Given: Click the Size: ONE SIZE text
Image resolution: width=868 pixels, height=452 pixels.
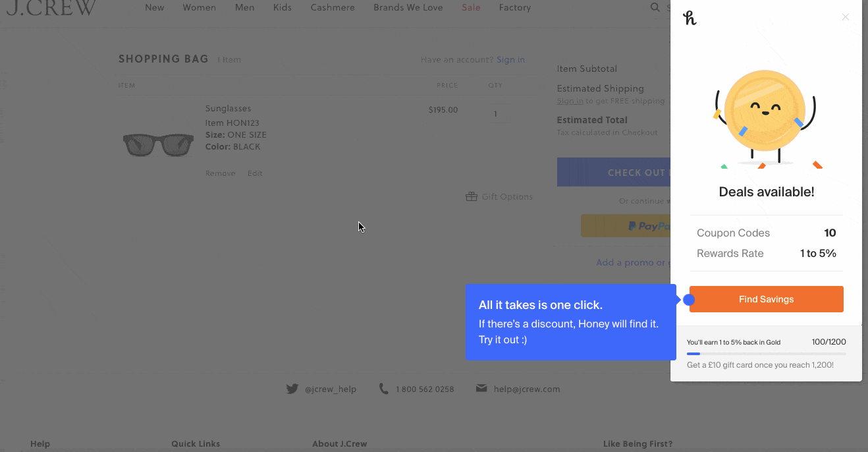Looking at the screenshot, I should [x=236, y=135].
